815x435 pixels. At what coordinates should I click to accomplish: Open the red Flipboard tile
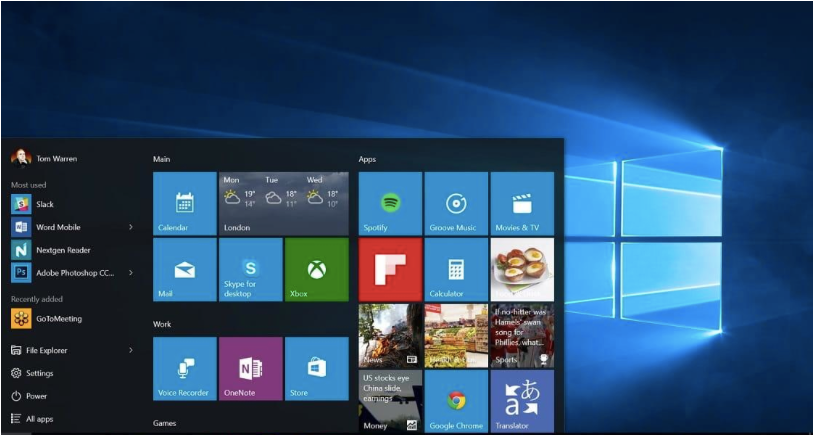pyautogui.click(x=390, y=270)
